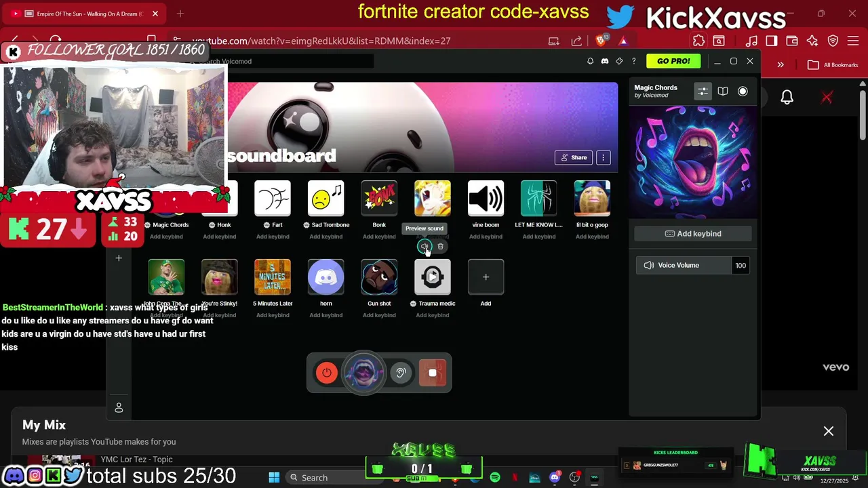Toggle browser sidebar panel icon
This screenshot has width=868, height=488.
[772, 41]
